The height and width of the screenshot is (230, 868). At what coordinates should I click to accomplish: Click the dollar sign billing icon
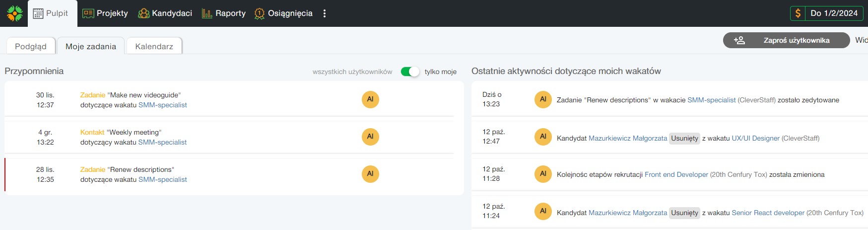tap(798, 13)
